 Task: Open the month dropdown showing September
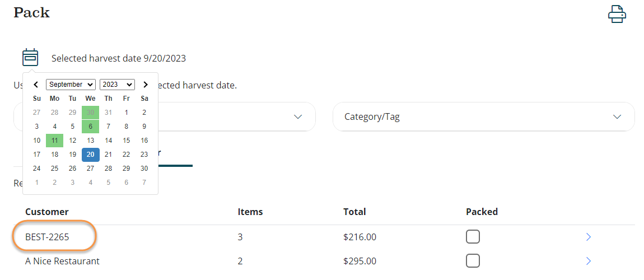(x=71, y=85)
